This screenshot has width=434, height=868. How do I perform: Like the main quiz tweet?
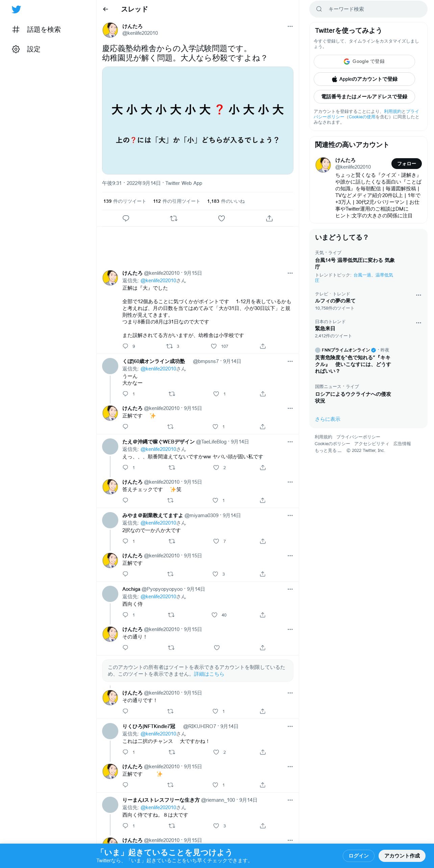pos(221,218)
